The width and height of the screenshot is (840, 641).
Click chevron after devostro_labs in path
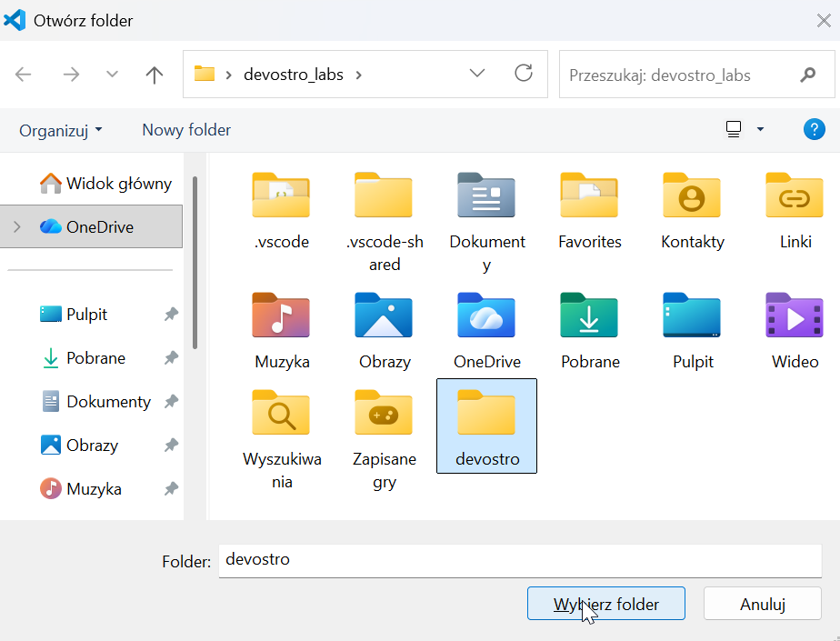[358, 75]
